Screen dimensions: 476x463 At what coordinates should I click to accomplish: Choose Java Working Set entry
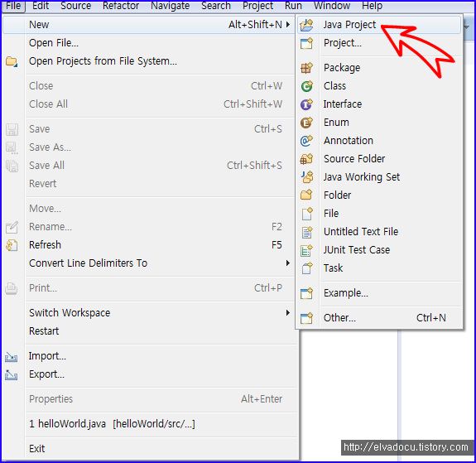379,177
